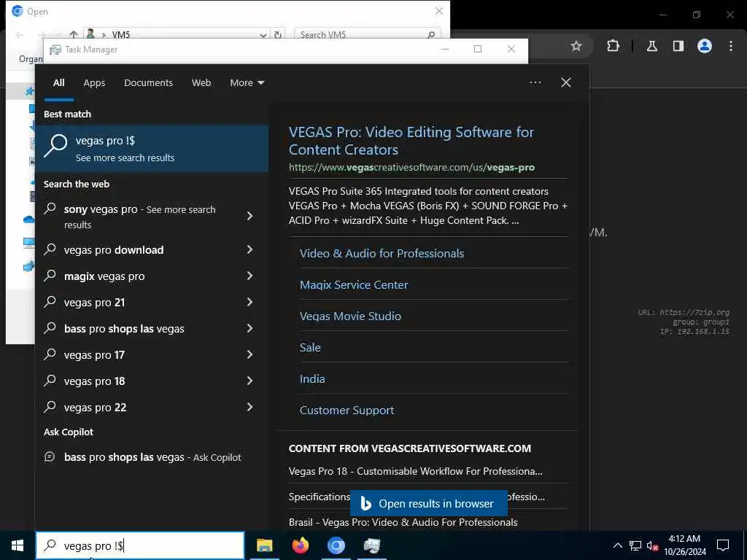This screenshot has height=560, width=747.
Task: Select the All search tab
Action: pos(58,83)
